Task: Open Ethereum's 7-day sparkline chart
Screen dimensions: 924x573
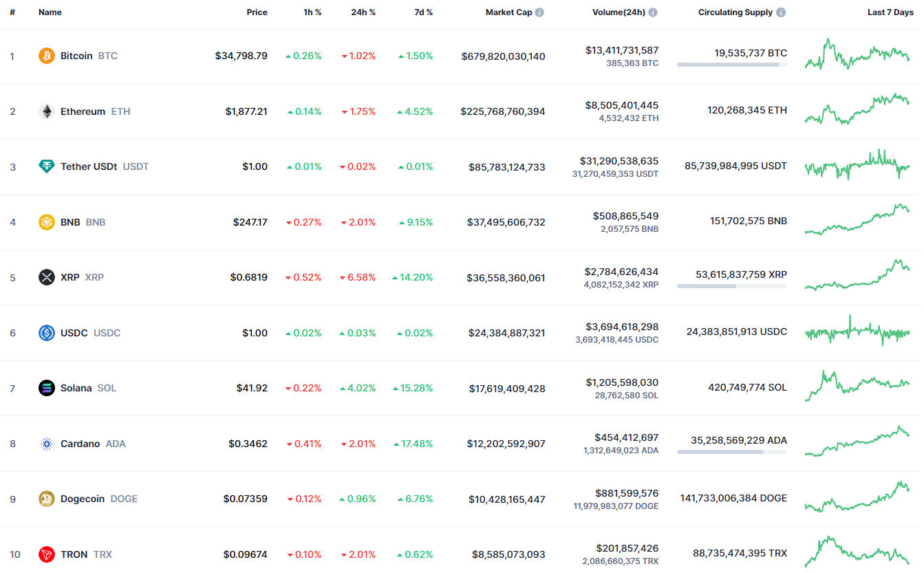Action: click(857, 109)
